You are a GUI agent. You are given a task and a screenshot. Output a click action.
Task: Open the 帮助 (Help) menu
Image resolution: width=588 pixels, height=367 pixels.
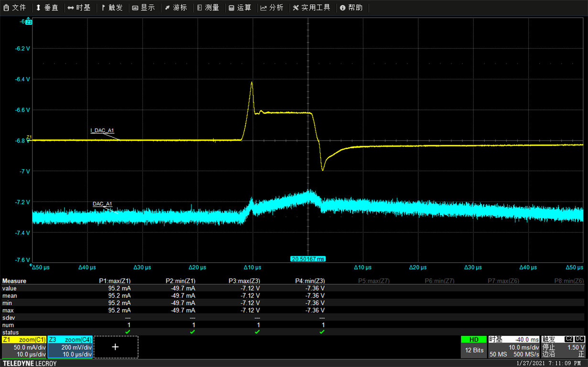pyautogui.click(x=351, y=8)
